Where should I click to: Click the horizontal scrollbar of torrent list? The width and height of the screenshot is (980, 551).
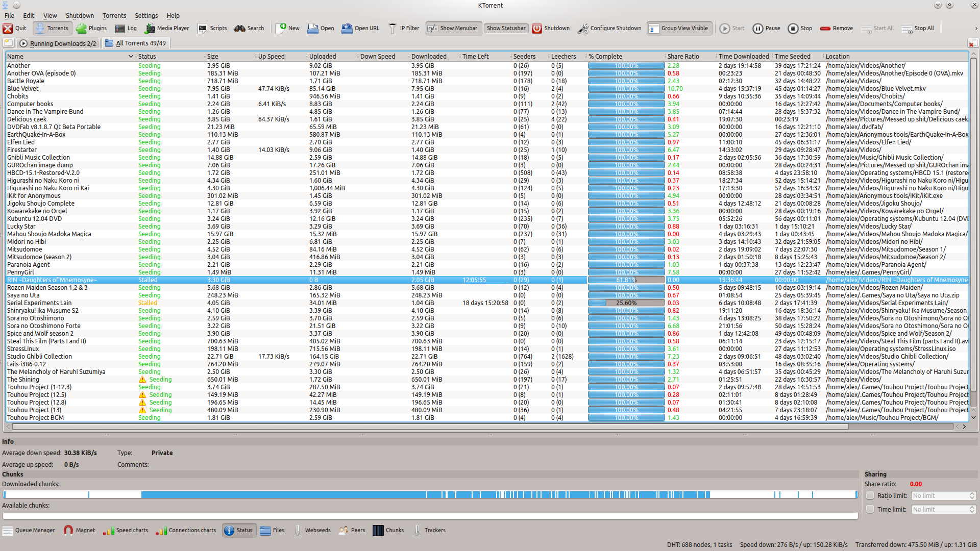[430, 427]
